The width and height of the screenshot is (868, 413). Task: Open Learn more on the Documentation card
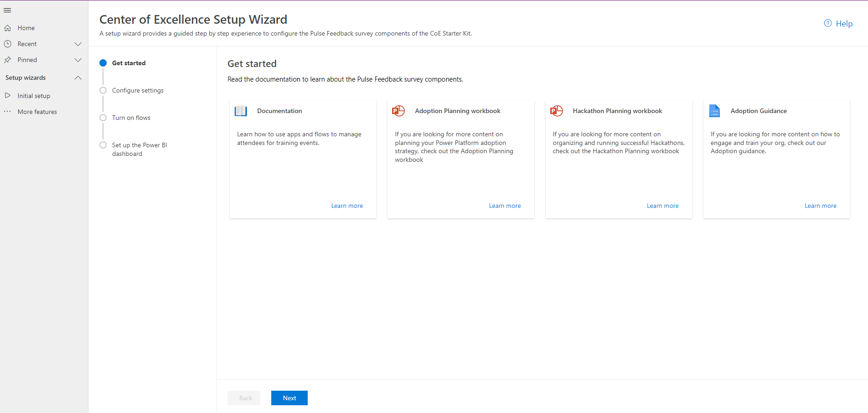[x=347, y=206]
